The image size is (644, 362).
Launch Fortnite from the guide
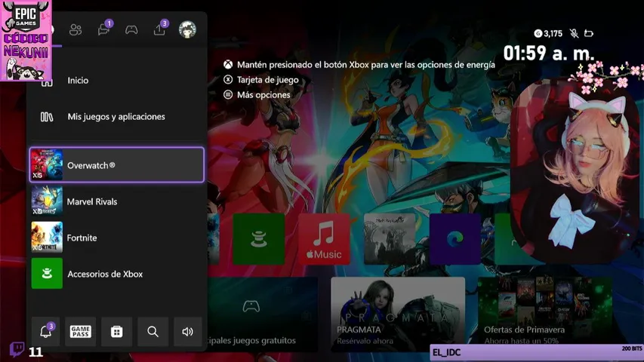coord(117,238)
